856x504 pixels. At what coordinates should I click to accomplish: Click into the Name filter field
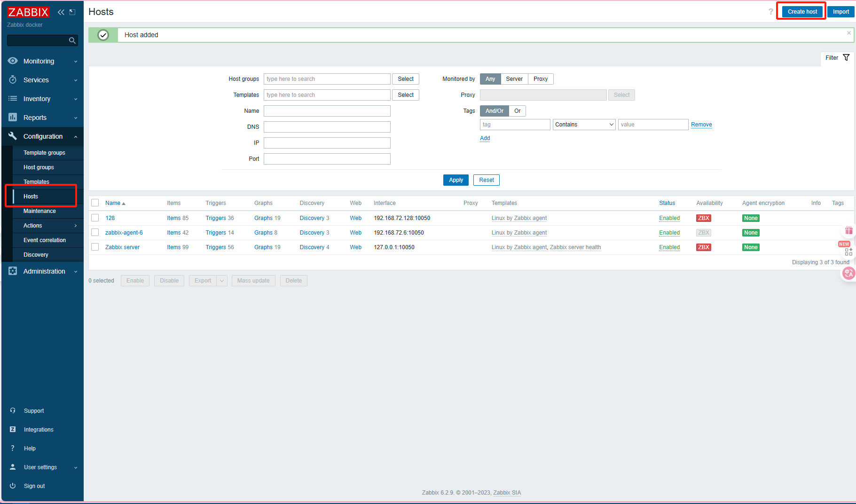327,111
